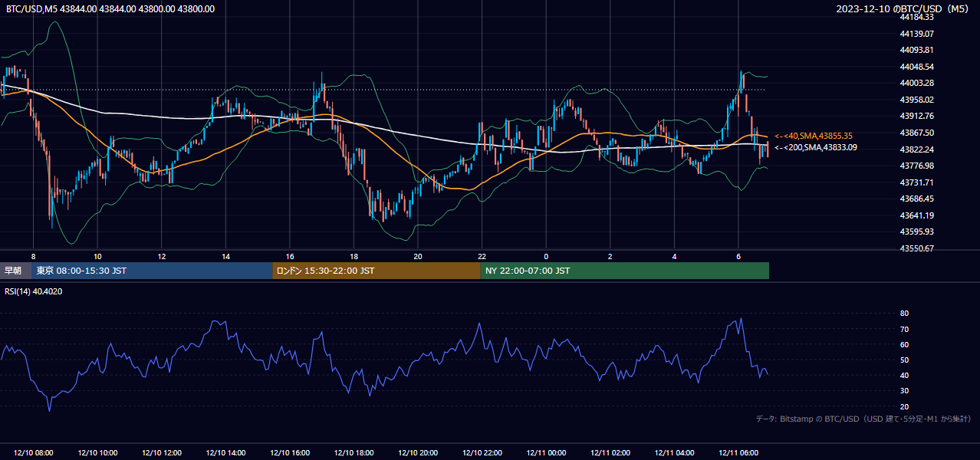Click bottom time label 12/10 10:00
Viewport: 980px width, 460px height.
click(97, 453)
